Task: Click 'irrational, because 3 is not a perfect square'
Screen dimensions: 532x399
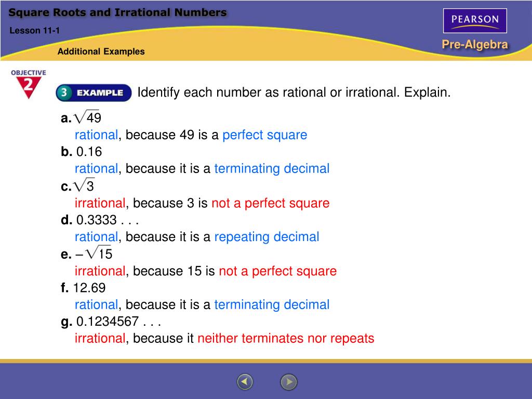Action: [x=202, y=203]
